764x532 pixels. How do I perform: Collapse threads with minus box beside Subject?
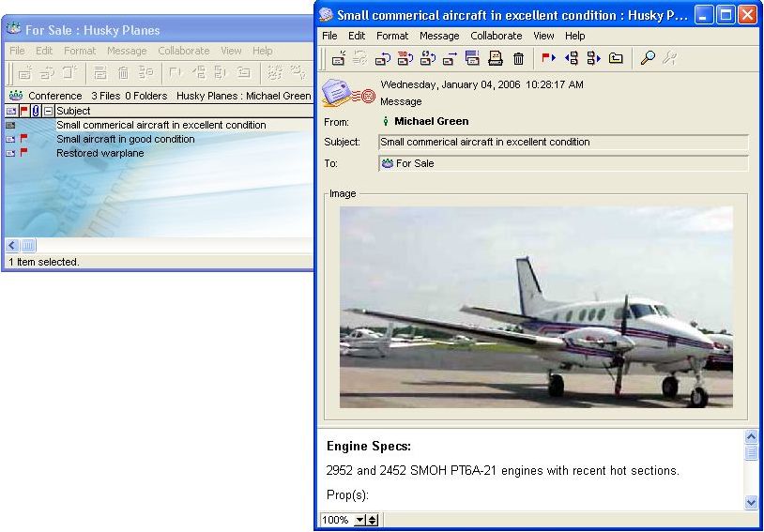pyautogui.click(x=48, y=111)
